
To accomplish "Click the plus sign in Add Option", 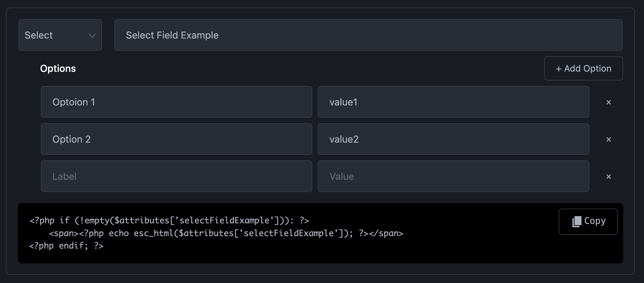I will [559, 69].
